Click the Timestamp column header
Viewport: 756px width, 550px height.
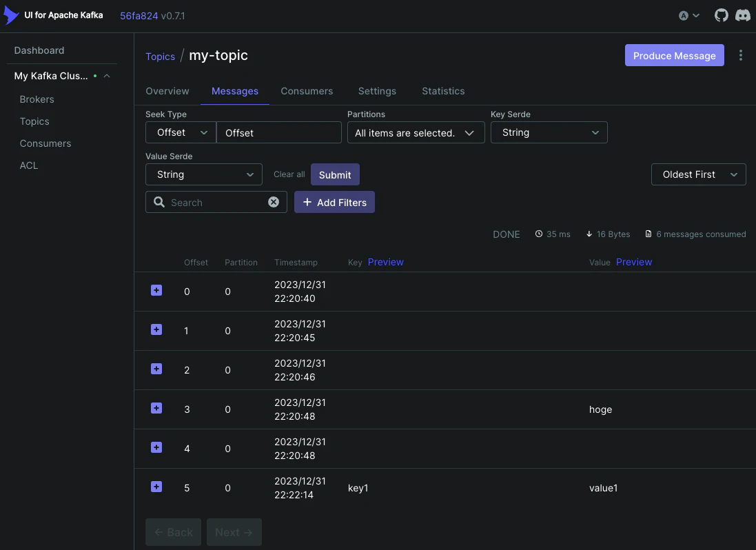(x=296, y=262)
